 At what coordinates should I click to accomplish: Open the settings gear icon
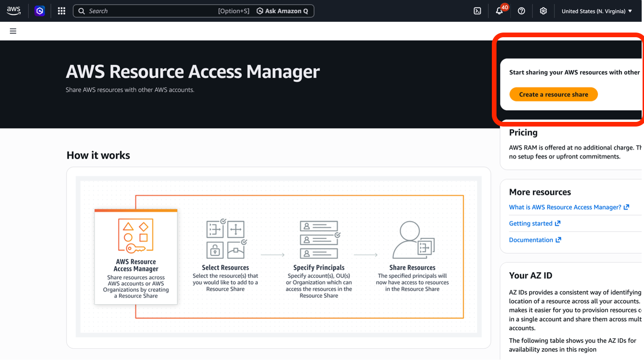coord(543,11)
